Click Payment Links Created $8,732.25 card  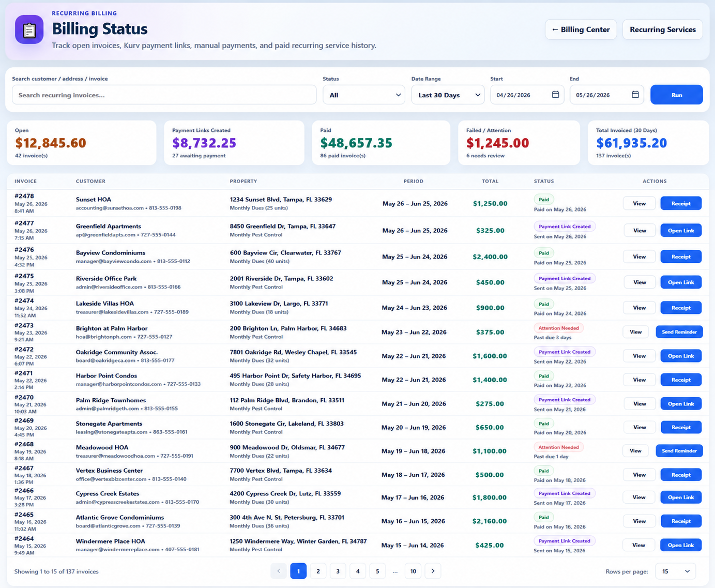click(x=234, y=143)
